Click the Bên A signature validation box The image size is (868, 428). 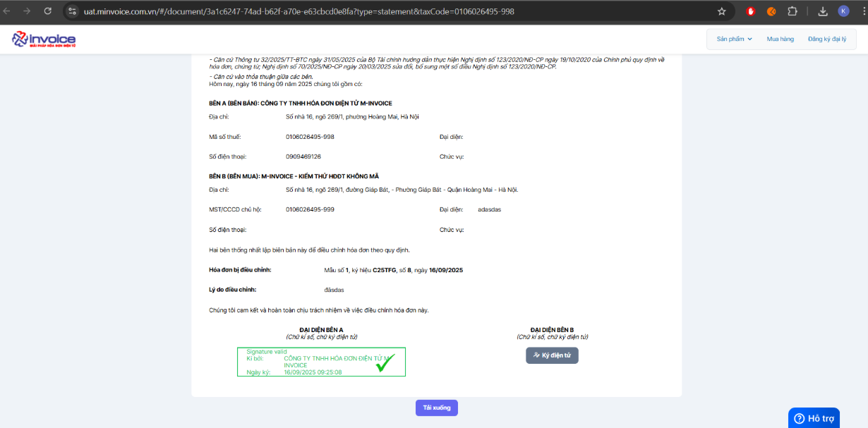(321, 362)
